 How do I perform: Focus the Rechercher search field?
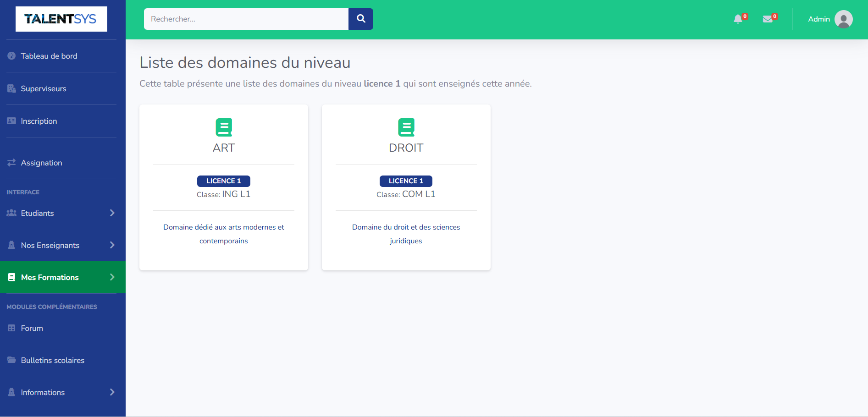pos(246,19)
